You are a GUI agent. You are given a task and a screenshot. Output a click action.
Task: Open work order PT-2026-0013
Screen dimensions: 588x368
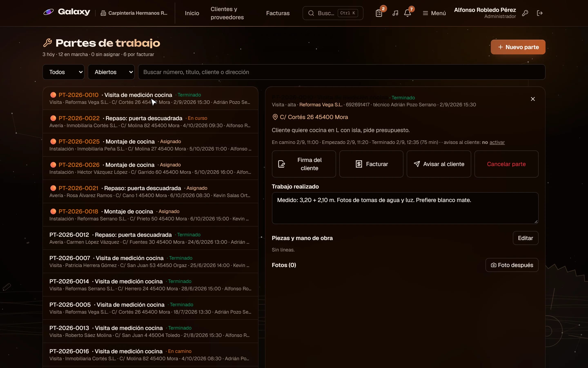(150, 331)
